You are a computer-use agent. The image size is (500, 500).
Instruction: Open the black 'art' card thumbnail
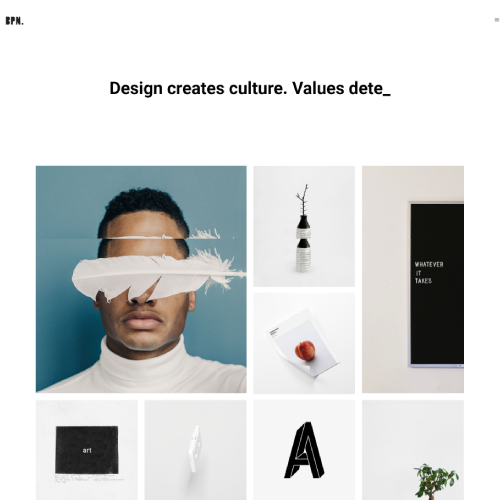[x=87, y=450]
